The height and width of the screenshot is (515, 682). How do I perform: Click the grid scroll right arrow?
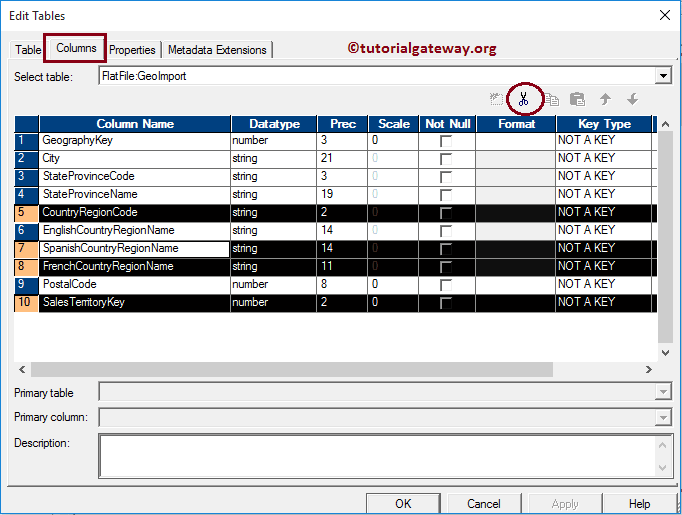[x=649, y=369]
